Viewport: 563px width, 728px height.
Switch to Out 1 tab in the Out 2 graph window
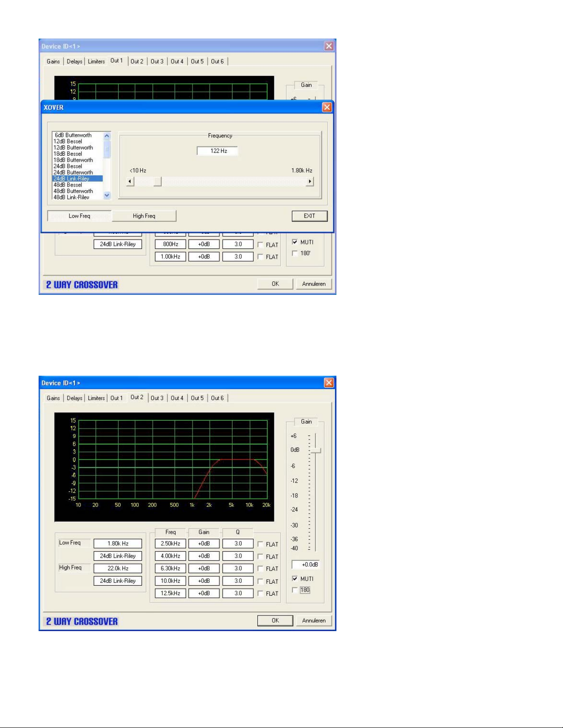pos(117,398)
